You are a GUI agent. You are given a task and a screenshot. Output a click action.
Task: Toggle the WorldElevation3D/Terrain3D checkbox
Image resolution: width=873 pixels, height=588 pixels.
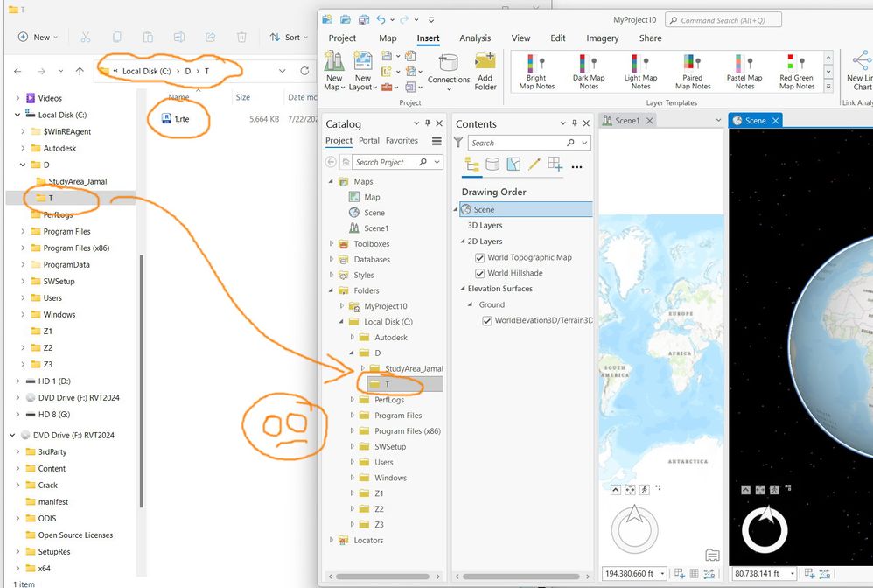(486, 321)
